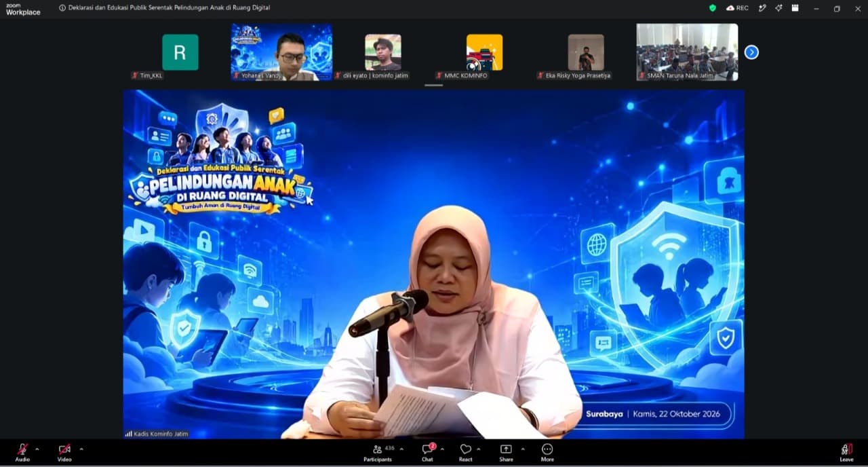Image resolution: width=868 pixels, height=467 pixels.
Task: Unmute the microphone with the Audio button
Action: pos(22,453)
